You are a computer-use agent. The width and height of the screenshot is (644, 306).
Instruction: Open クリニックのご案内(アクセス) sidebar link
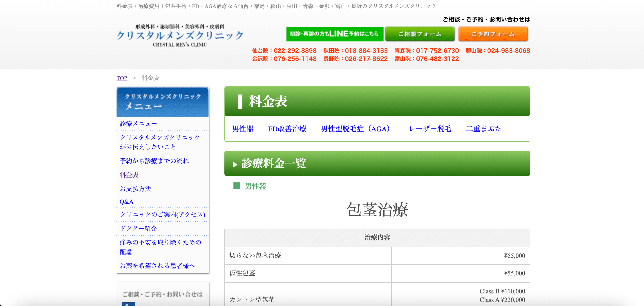click(x=162, y=214)
